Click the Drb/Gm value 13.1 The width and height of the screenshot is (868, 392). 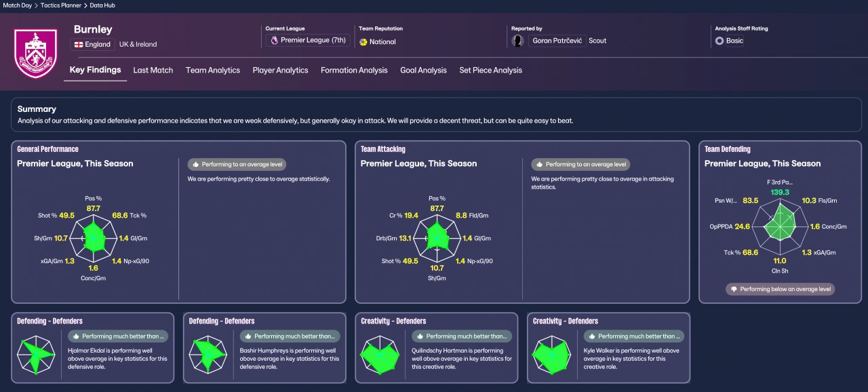coord(406,239)
